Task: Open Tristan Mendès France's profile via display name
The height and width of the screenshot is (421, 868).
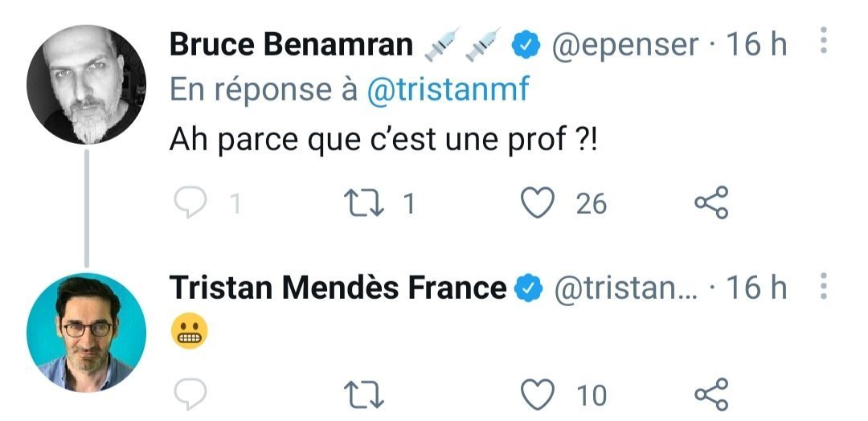Action: click(x=338, y=288)
